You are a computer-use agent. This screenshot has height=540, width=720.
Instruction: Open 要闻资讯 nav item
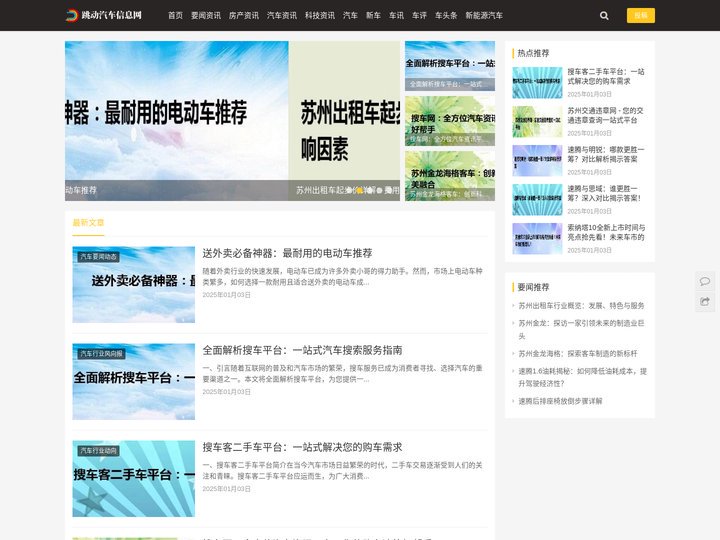click(x=206, y=15)
